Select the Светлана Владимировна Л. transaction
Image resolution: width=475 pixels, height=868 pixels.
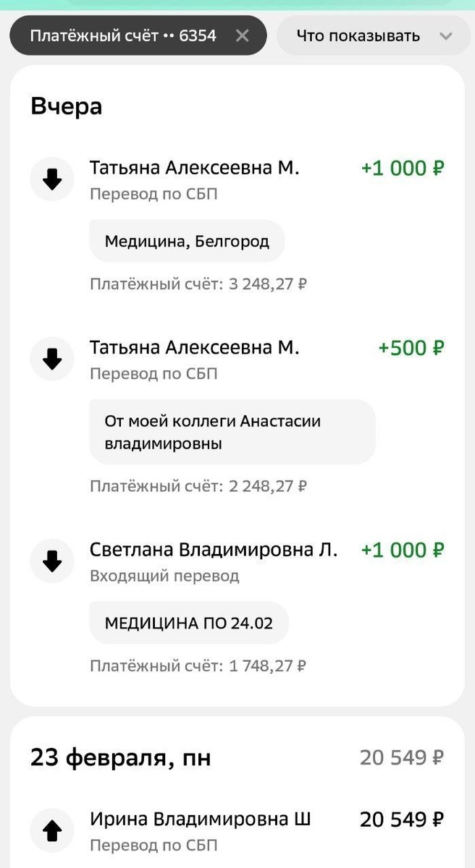click(214, 550)
